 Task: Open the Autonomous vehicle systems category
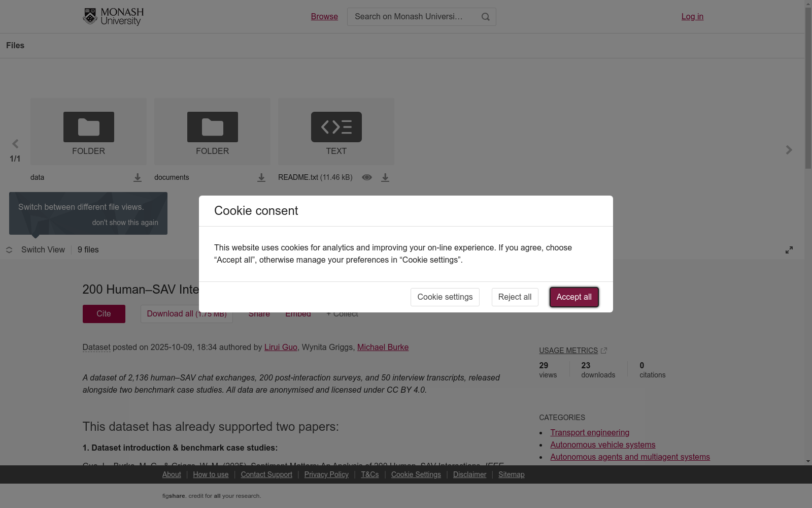click(603, 445)
